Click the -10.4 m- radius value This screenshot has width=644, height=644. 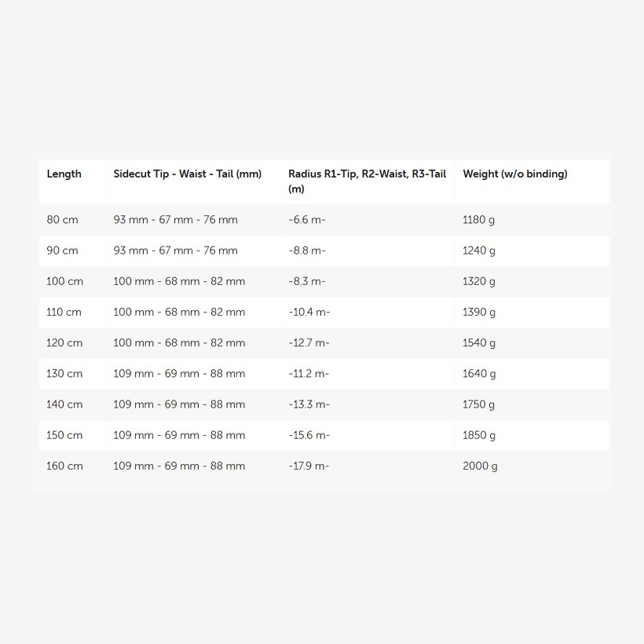(309, 312)
